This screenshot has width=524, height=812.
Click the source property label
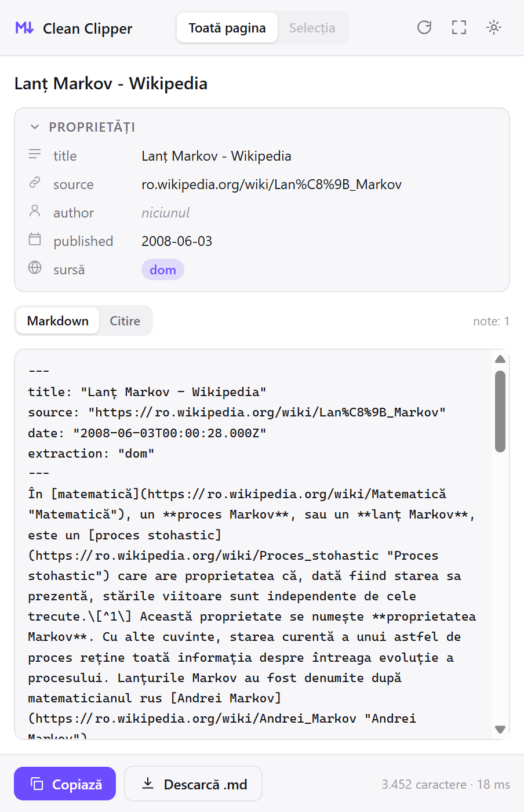(x=74, y=184)
